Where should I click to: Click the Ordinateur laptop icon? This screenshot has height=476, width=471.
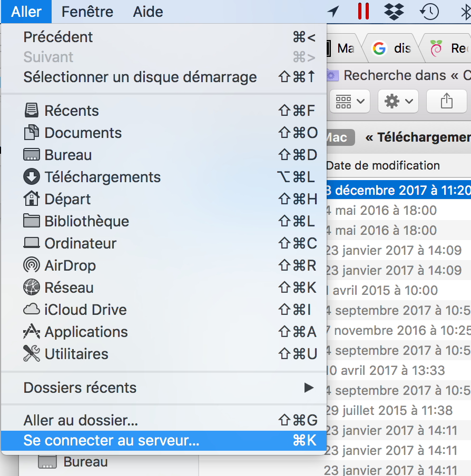(32, 243)
